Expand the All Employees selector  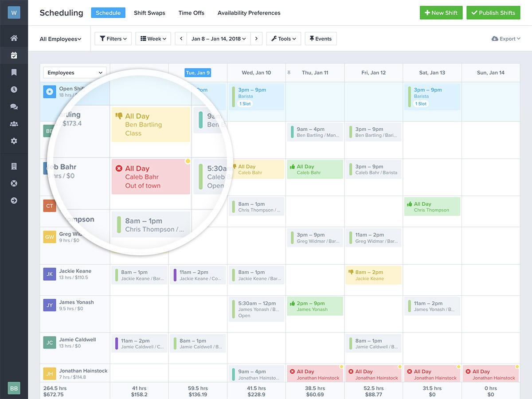[x=61, y=39]
